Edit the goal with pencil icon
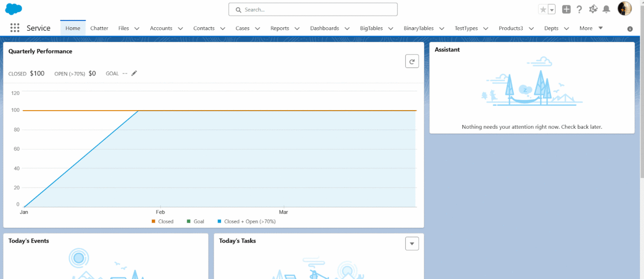 (x=134, y=73)
